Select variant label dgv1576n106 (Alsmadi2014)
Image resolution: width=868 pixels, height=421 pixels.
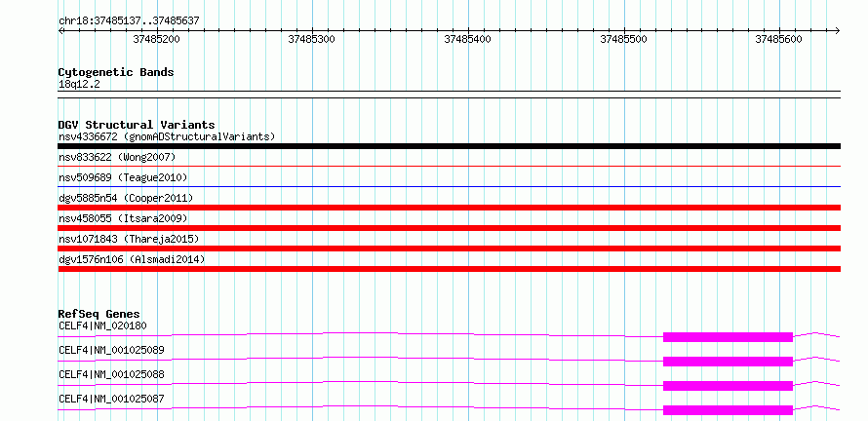[132, 259]
